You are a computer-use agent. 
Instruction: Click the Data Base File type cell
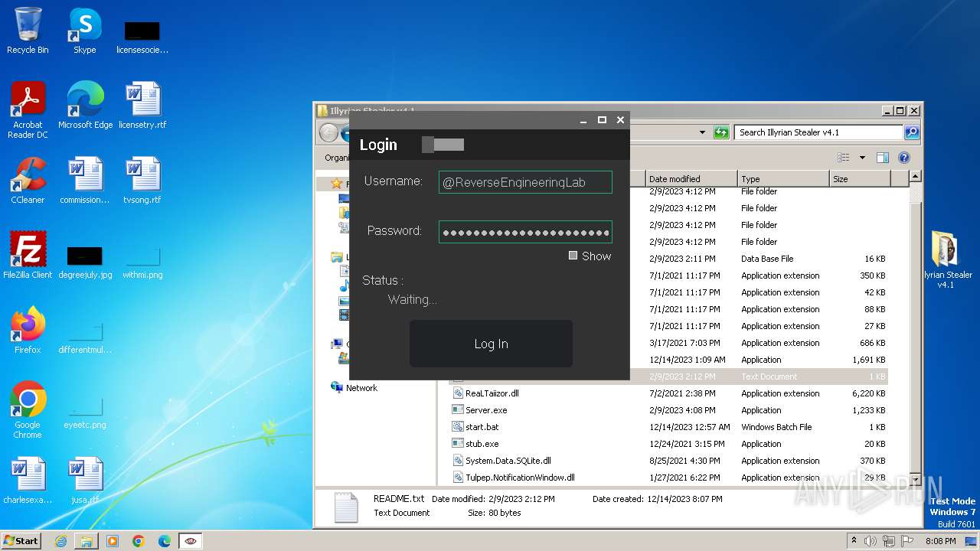tap(767, 259)
